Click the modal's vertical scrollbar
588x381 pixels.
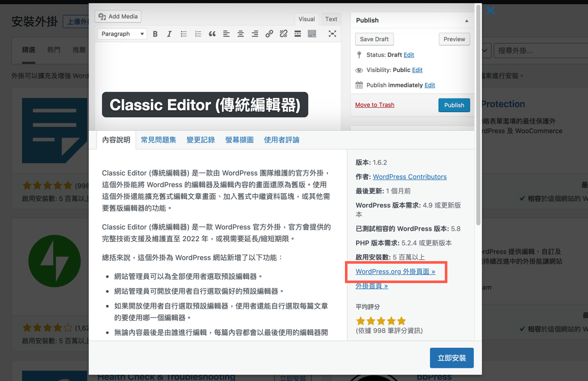[478, 116]
